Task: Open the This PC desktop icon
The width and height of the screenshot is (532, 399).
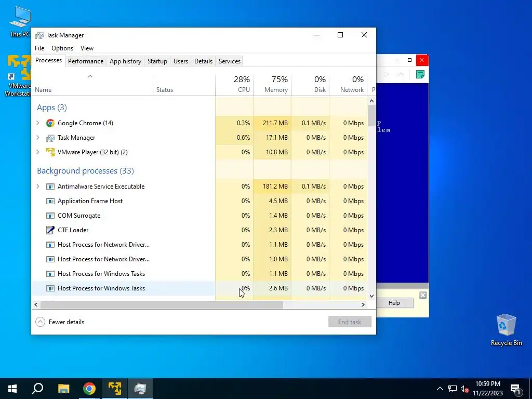Action: [20, 21]
